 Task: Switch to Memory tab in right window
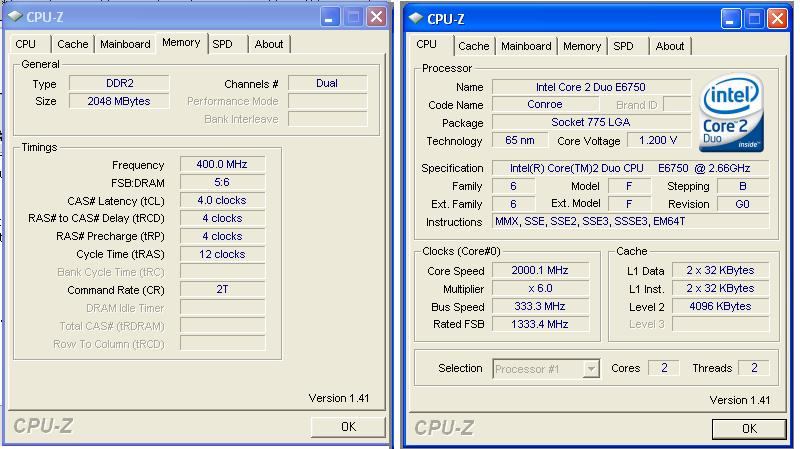[582, 46]
